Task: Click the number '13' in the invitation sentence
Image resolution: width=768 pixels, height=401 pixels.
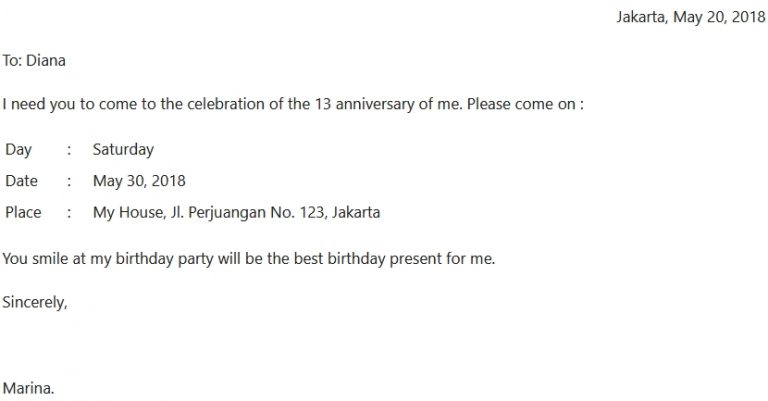Action: click(x=323, y=104)
